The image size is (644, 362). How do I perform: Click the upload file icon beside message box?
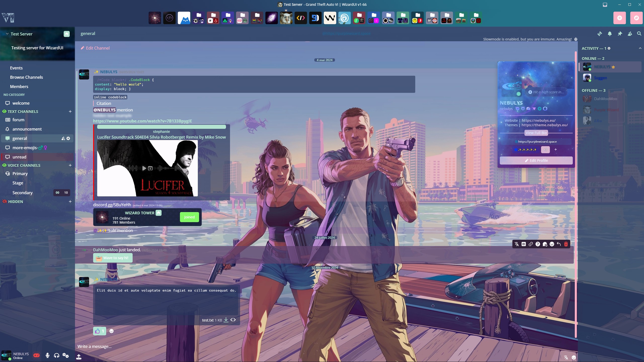pyautogui.click(x=79, y=356)
